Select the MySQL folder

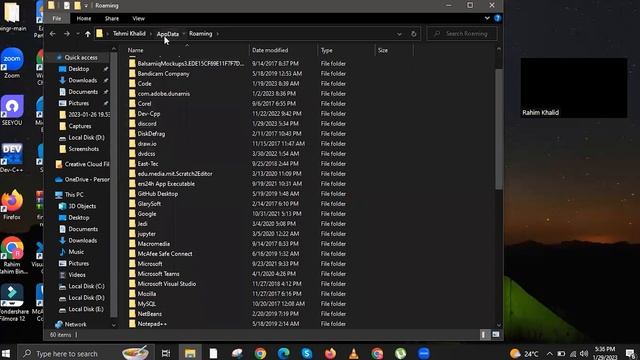coord(147,304)
